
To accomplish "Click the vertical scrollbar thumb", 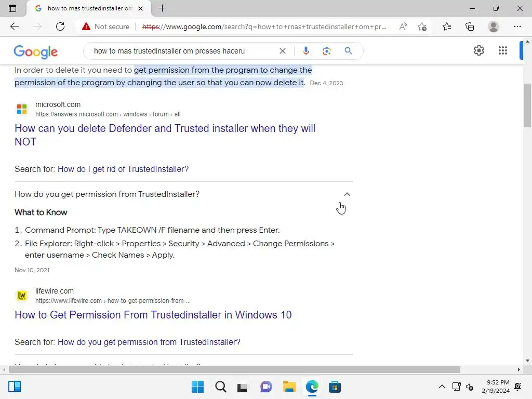I will coord(528,105).
